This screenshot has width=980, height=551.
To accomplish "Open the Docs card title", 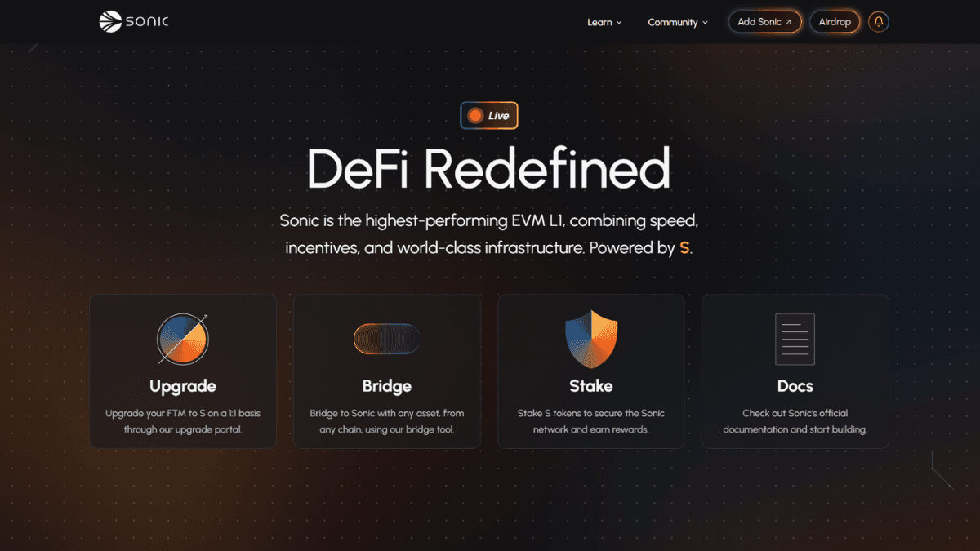I will point(795,386).
